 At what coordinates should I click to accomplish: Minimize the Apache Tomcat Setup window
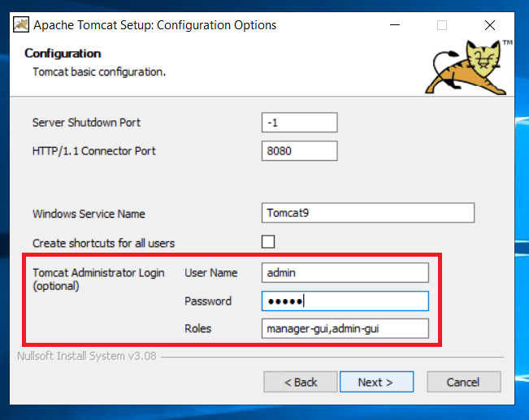(x=395, y=25)
